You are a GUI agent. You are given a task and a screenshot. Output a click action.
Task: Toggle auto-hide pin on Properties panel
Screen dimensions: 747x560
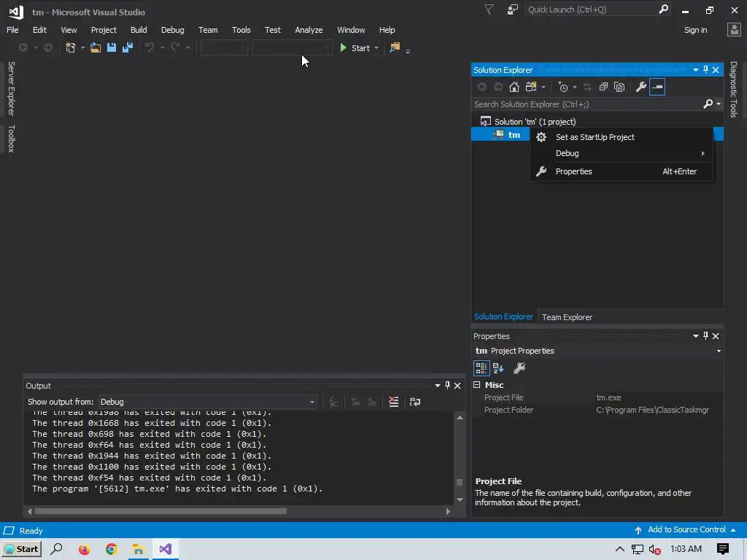(x=705, y=335)
